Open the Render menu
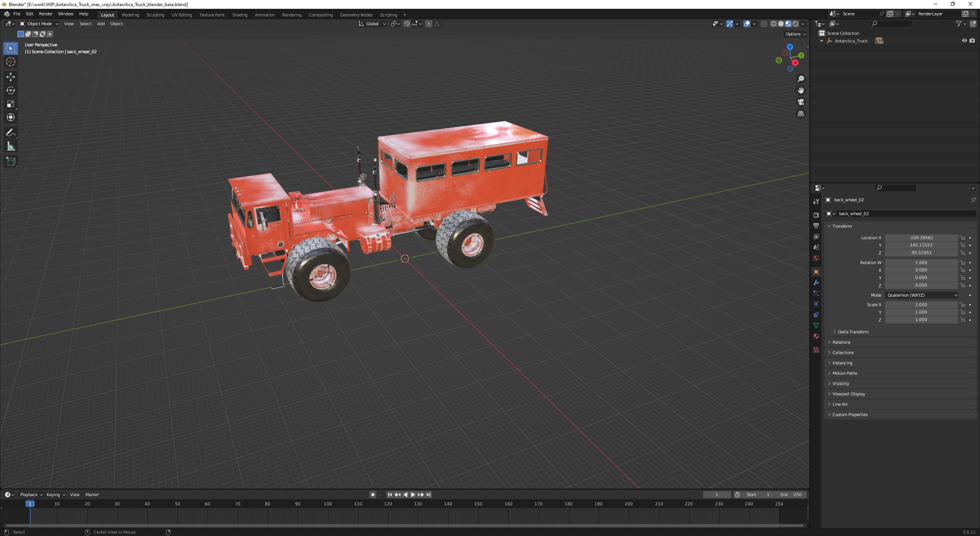Viewport: 980px width, 536px height. (46, 14)
